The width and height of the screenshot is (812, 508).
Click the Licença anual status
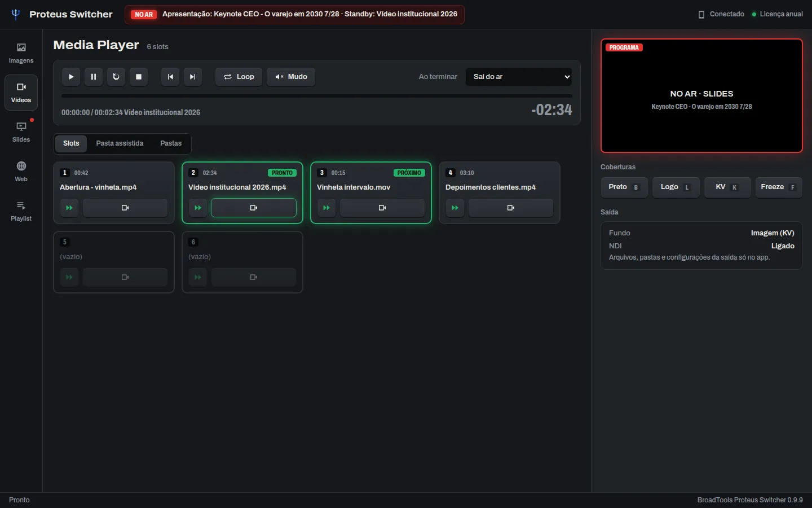(x=777, y=14)
